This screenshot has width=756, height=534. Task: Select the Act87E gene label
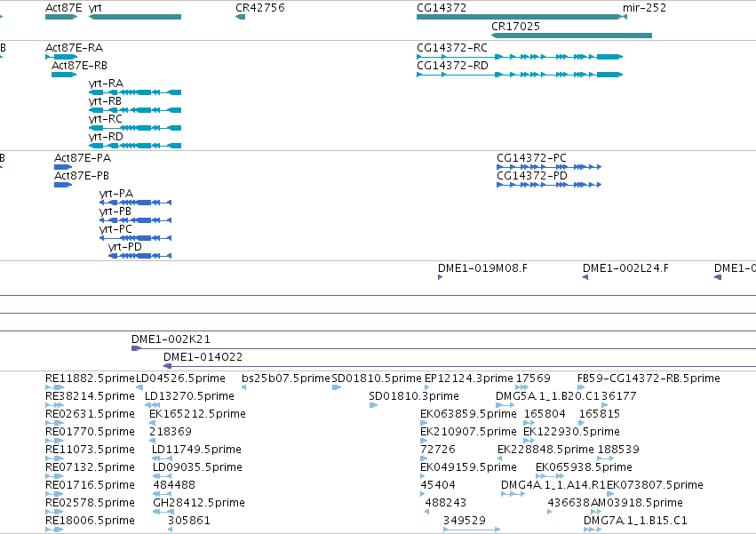tap(64, 8)
